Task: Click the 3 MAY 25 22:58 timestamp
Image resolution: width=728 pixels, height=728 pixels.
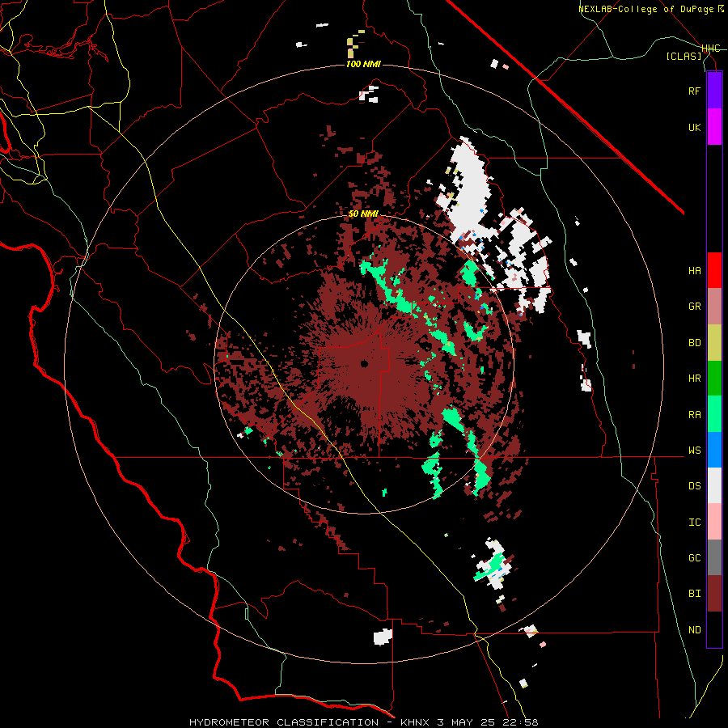Action: pos(488,722)
